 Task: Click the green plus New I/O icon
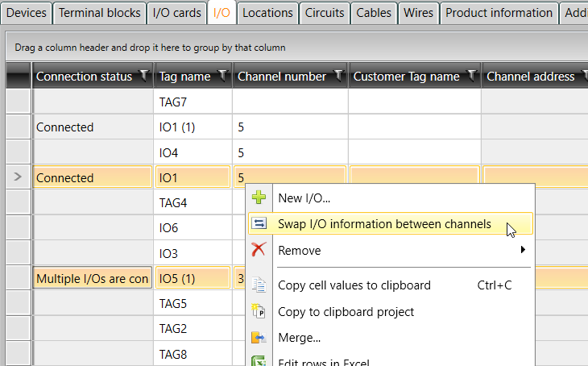(259, 198)
